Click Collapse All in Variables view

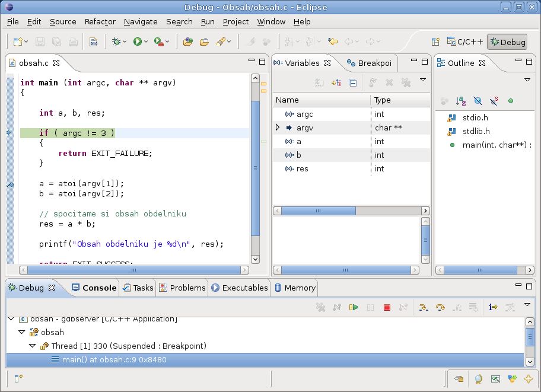[352, 83]
